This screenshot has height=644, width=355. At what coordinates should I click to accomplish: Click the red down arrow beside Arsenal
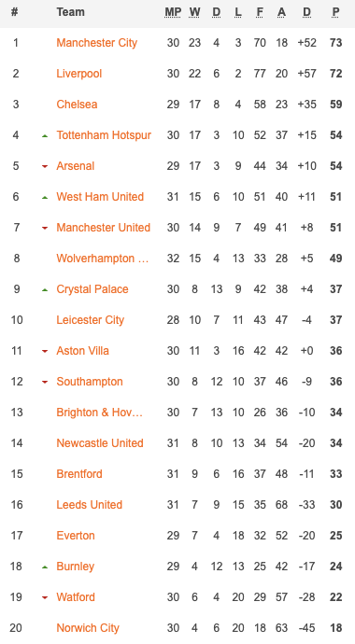coord(45,166)
